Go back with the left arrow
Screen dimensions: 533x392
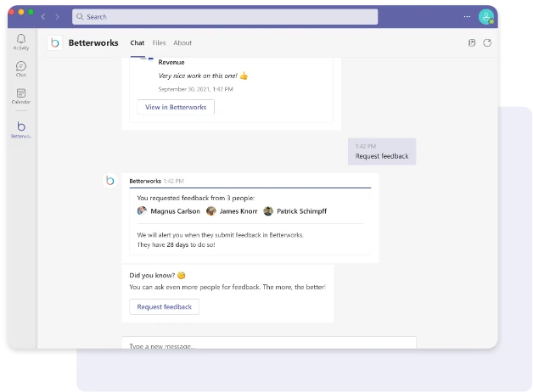click(44, 16)
